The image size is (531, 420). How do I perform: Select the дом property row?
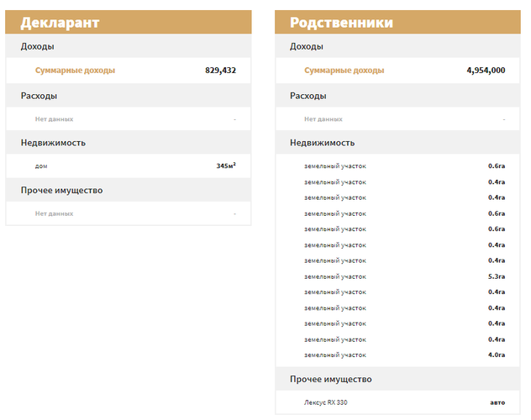[41, 166]
